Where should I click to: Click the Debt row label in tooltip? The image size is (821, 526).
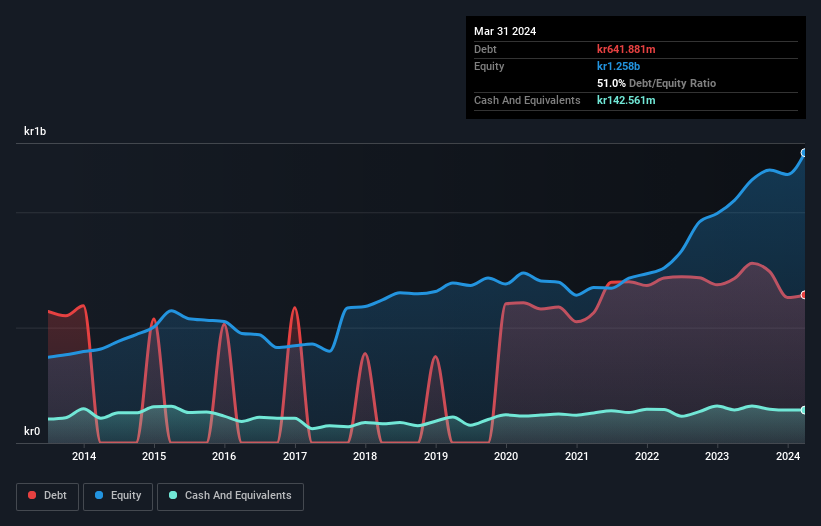[485, 49]
